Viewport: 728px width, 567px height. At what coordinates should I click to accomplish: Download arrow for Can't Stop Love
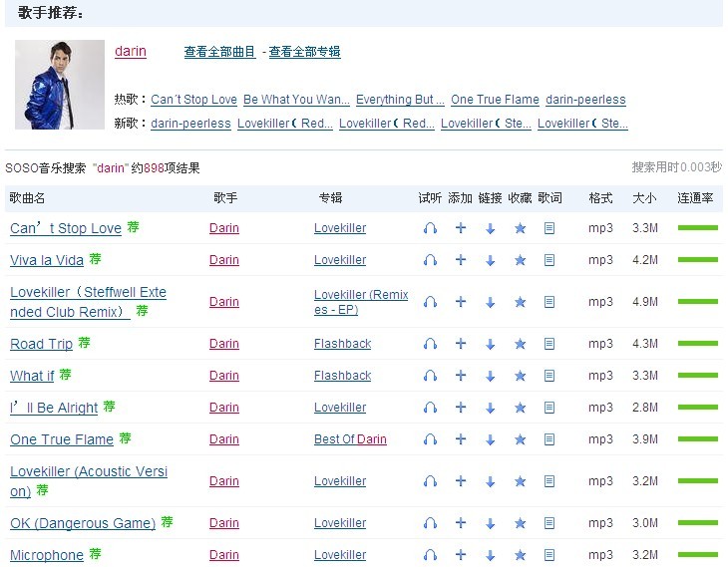[491, 228]
